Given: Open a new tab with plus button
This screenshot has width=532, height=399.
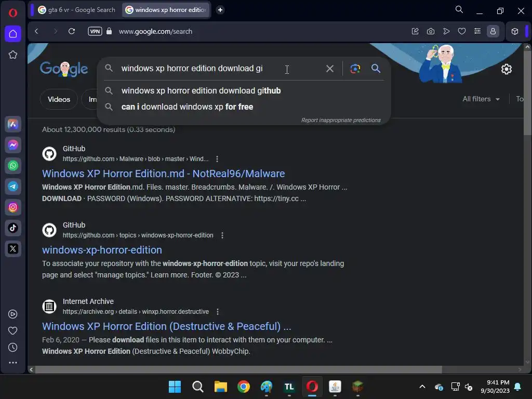Looking at the screenshot, I should 220,10.
